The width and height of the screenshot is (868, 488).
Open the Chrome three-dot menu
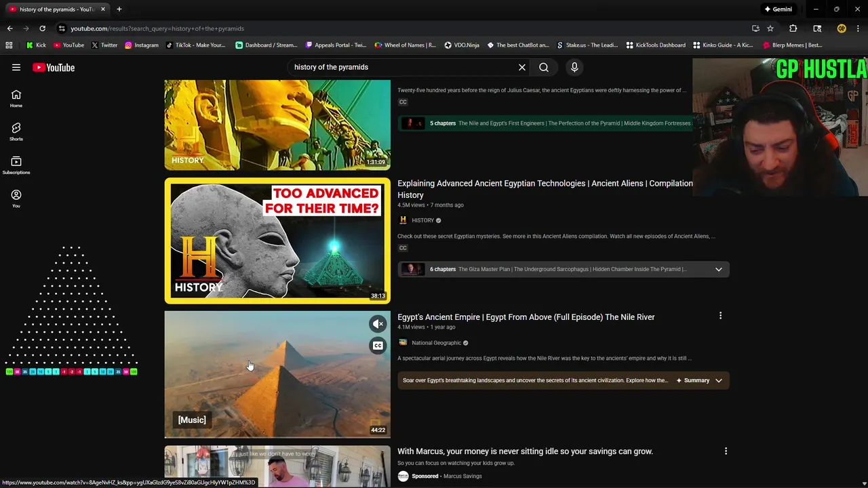858,28
